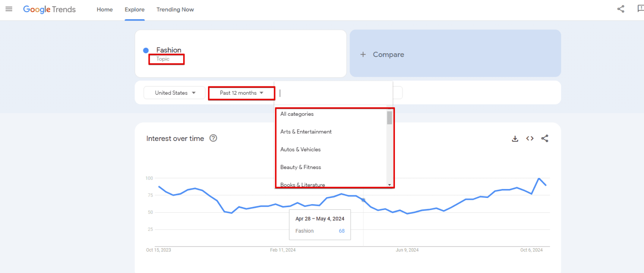
Task: Select the All categories option
Action: tap(297, 114)
